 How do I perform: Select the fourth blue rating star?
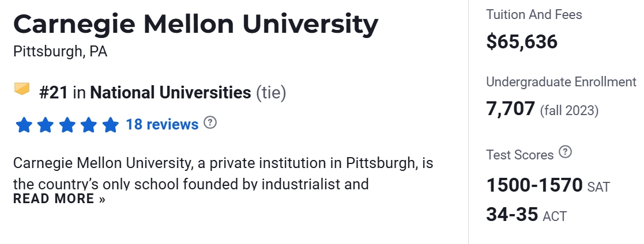[89, 124]
